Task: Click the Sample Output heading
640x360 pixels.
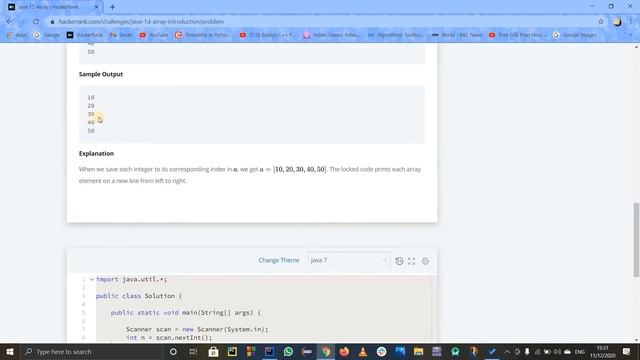Action: (101, 74)
